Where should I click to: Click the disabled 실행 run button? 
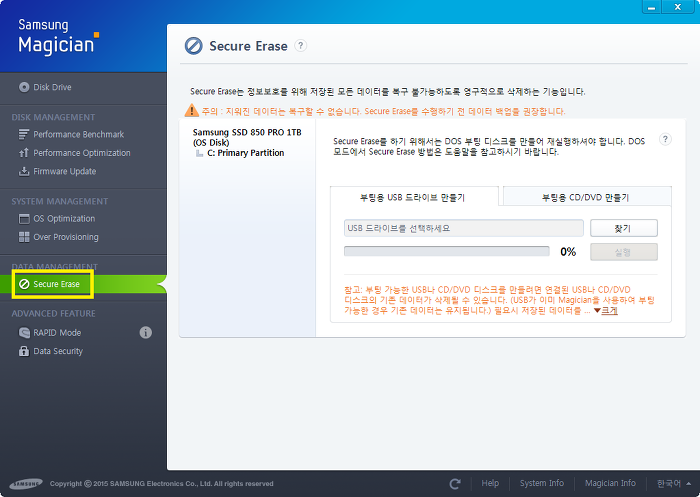click(x=624, y=252)
